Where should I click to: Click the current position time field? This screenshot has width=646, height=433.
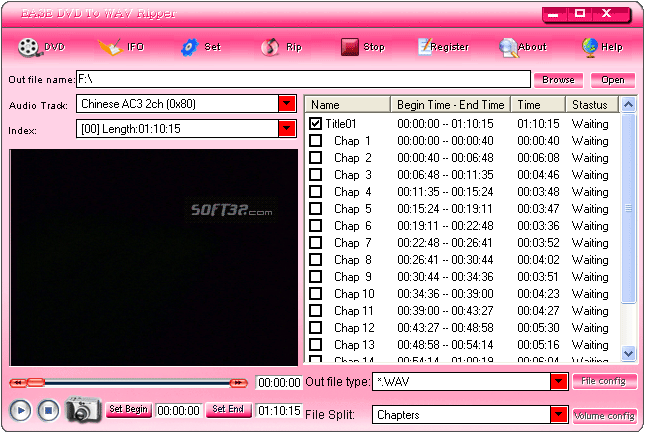pyautogui.click(x=279, y=382)
